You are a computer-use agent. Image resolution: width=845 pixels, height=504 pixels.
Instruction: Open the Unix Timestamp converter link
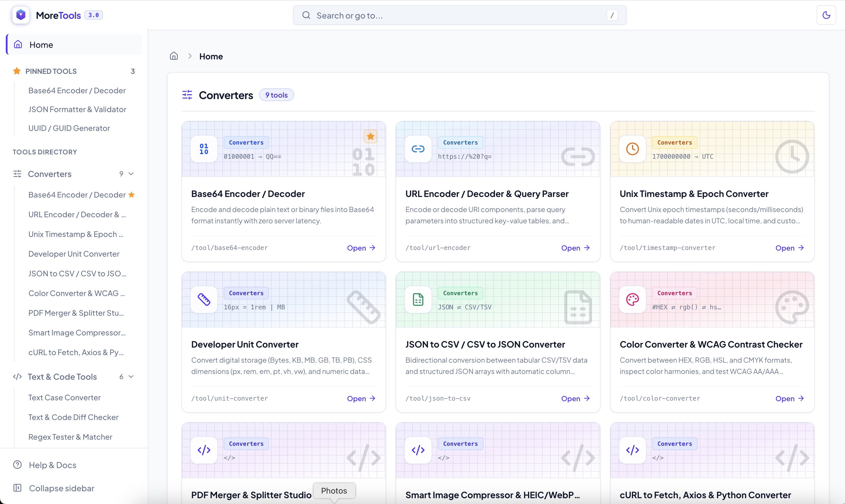click(789, 248)
